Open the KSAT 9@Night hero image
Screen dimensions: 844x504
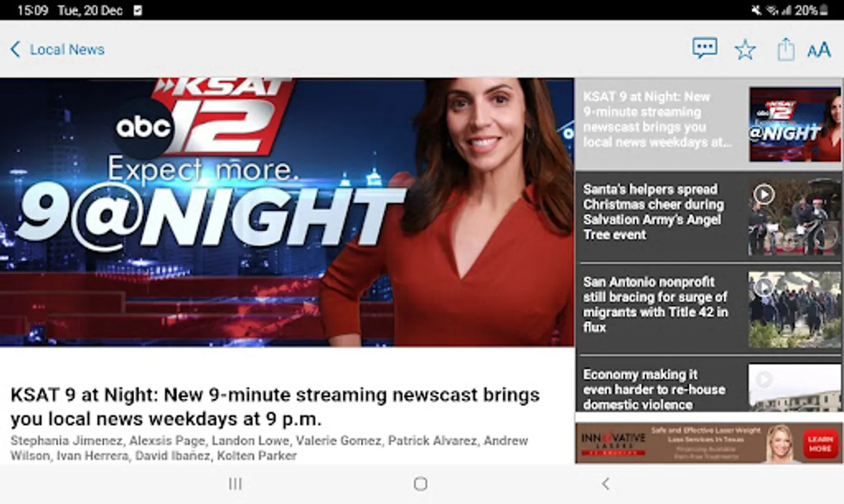click(x=287, y=212)
